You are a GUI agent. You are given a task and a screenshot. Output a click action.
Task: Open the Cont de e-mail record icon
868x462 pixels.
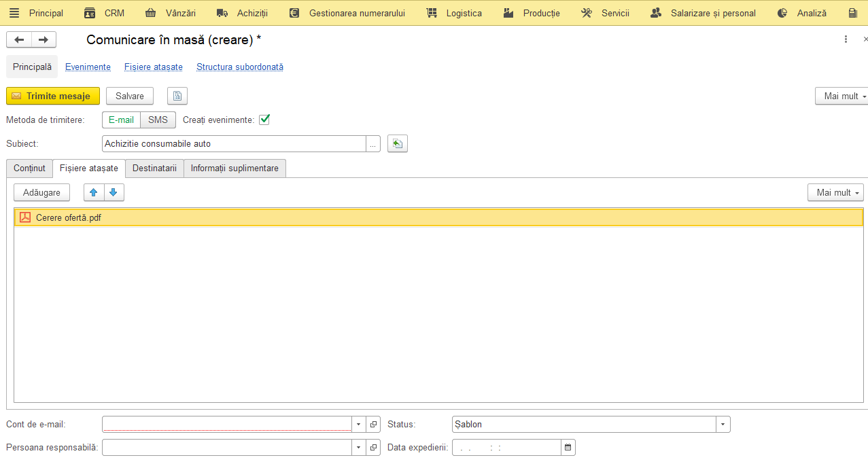coord(373,425)
